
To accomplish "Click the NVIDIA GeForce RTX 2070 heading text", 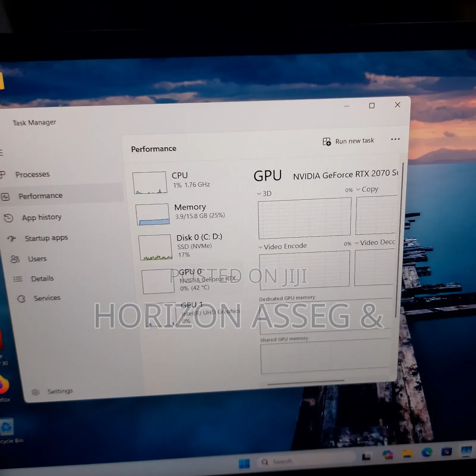I will [x=346, y=175].
